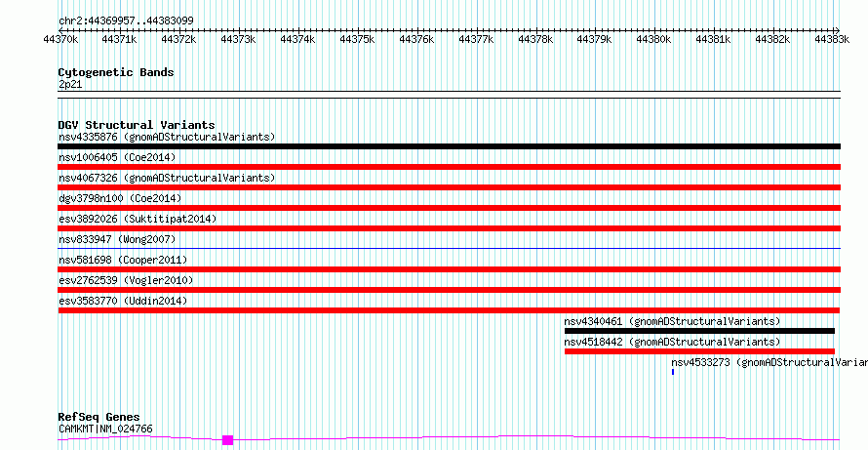Open variant label dgv3798n100 (Coe2014)
Screen dimensions: 868x450
pyautogui.click(x=120, y=198)
